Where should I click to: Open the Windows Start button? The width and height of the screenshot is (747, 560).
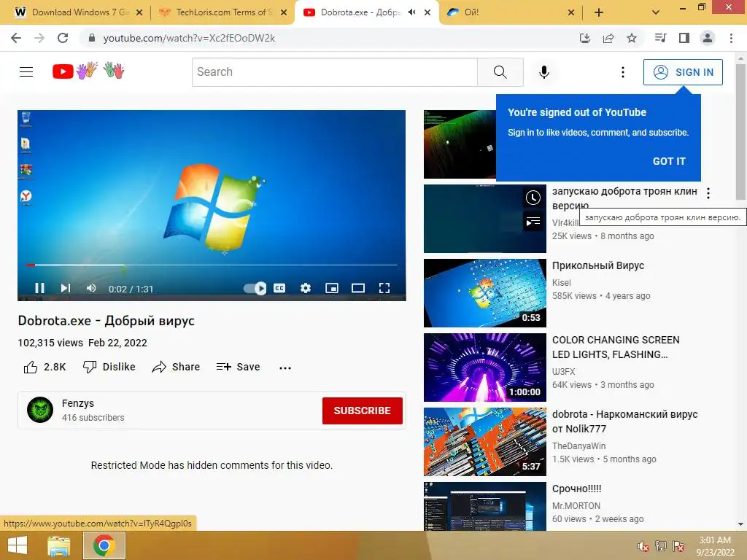pyautogui.click(x=18, y=545)
